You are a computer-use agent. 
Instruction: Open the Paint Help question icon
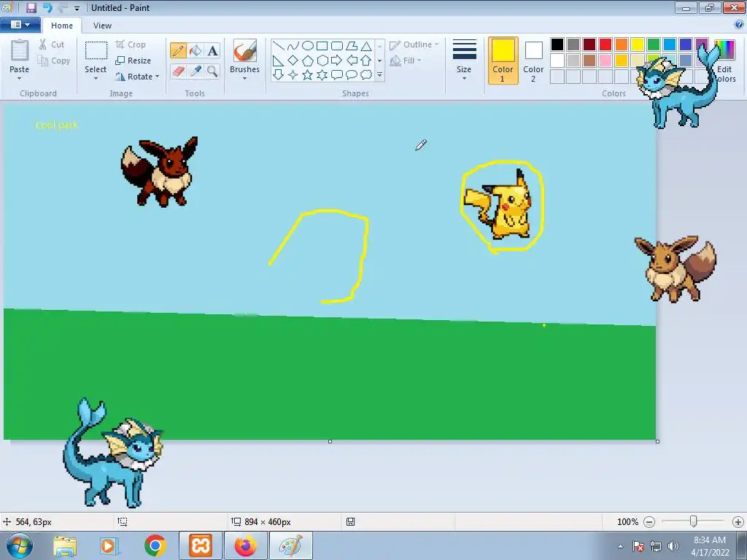click(739, 25)
